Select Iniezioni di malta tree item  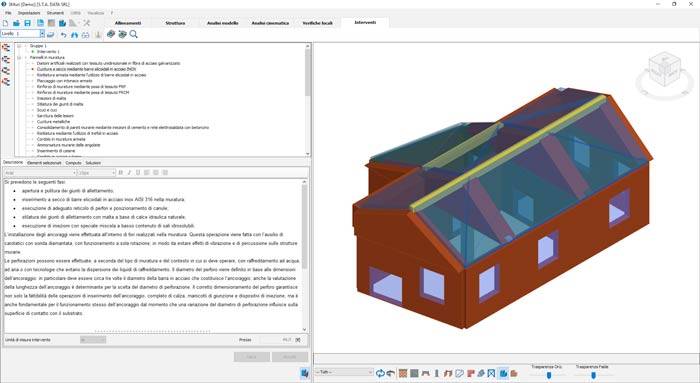click(51, 98)
